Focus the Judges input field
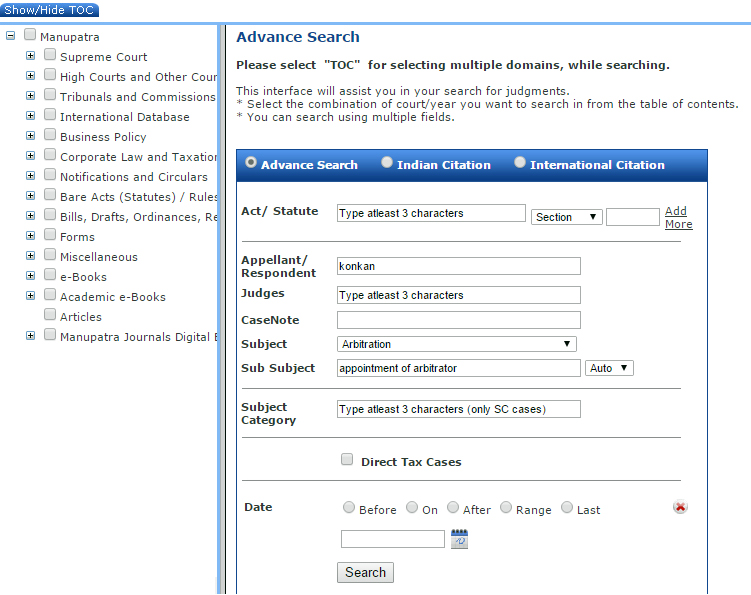The image size is (751, 595). [459, 295]
